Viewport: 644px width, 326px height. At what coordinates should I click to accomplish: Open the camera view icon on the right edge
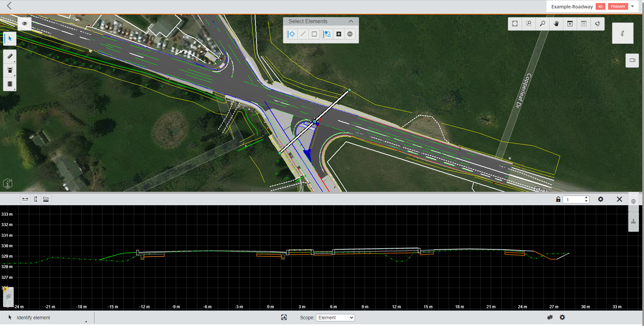point(632,60)
